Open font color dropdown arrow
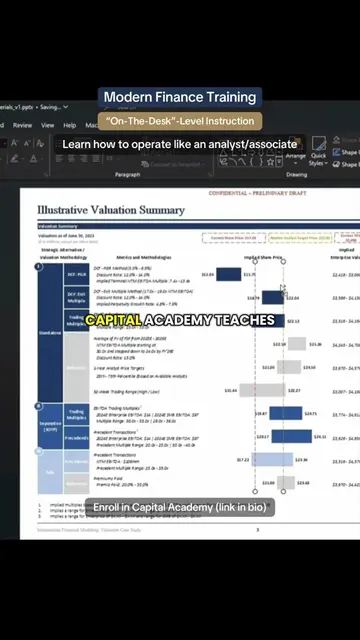360x640 pixels. pyautogui.click(x=43, y=159)
